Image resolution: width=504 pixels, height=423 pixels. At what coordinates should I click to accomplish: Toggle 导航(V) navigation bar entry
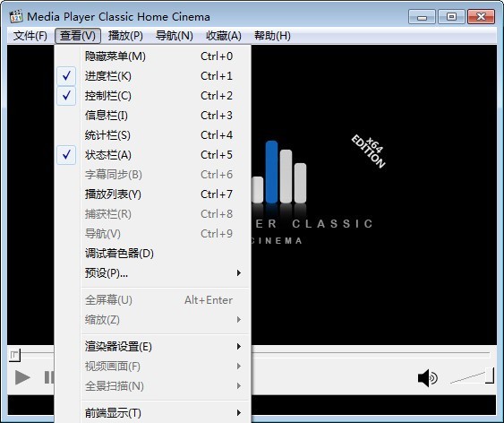pos(153,234)
